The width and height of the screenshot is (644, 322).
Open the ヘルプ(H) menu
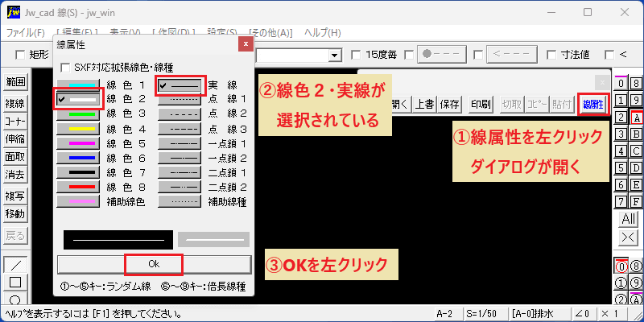(323, 33)
